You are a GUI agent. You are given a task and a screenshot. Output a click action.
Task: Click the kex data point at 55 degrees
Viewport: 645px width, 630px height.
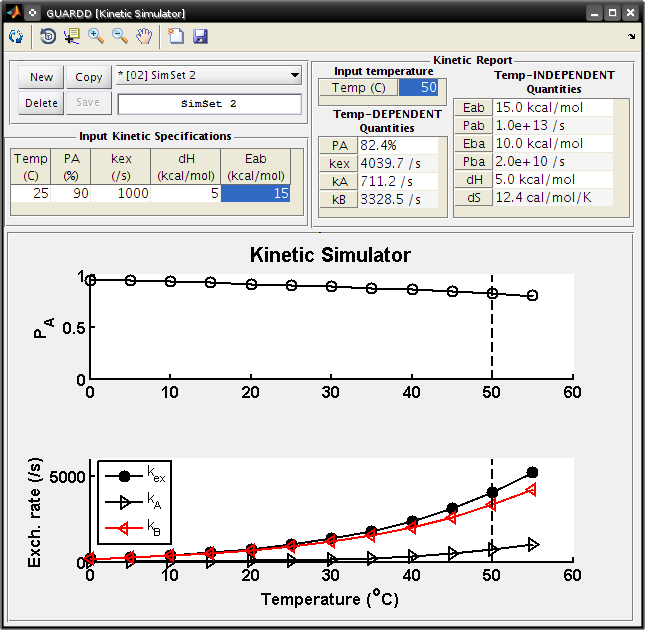coord(532,472)
